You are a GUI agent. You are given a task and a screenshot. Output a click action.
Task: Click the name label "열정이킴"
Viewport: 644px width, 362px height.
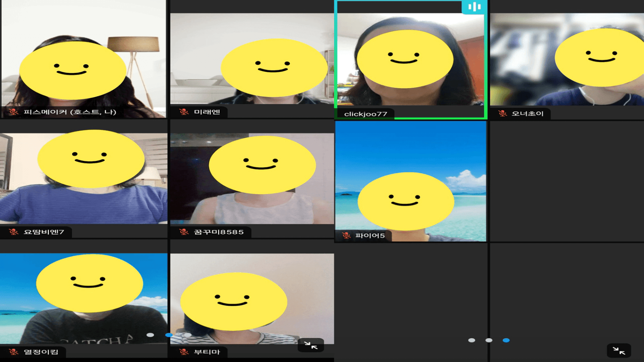click(x=41, y=352)
